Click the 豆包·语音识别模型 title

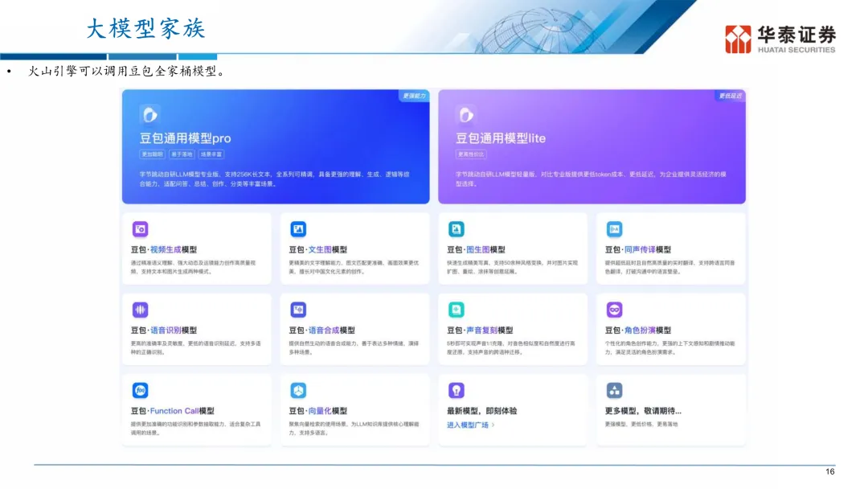tap(164, 331)
